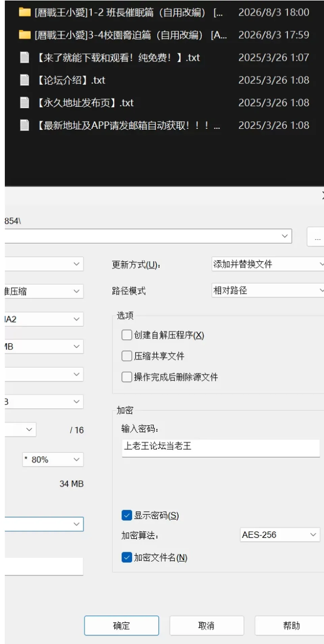The height and width of the screenshot is (644, 324).
Task: Open the archive path combo box
Action: [x=148, y=236]
